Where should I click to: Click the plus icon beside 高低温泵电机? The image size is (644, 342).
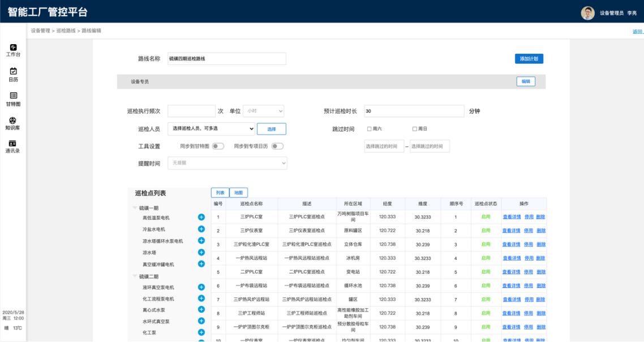201,217
